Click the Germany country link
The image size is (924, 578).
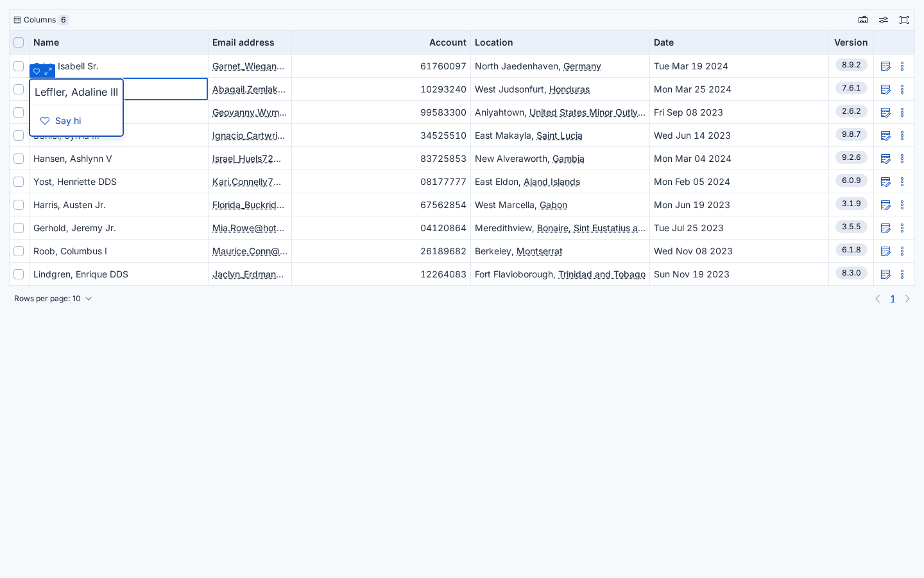582,66
